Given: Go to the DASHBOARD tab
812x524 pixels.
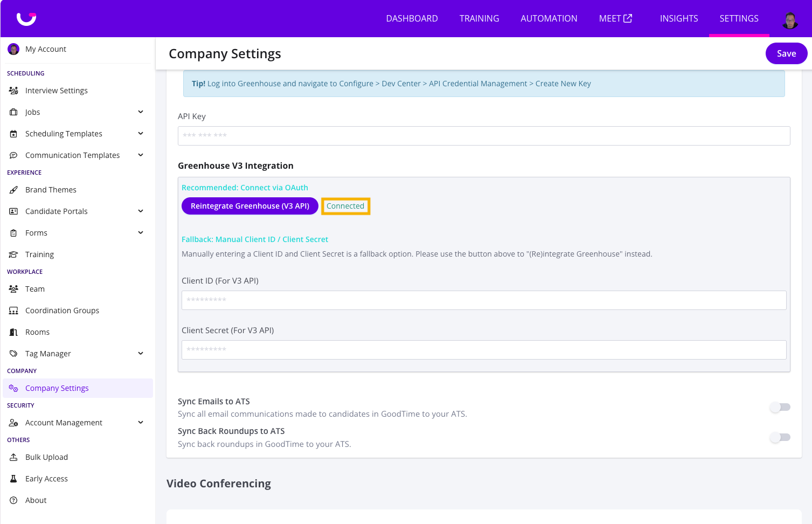Looking at the screenshot, I should point(412,18).
